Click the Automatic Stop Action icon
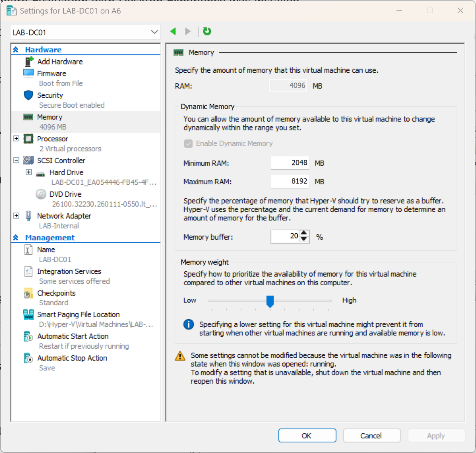This screenshot has width=476, height=453. click(x=29, y=358)
